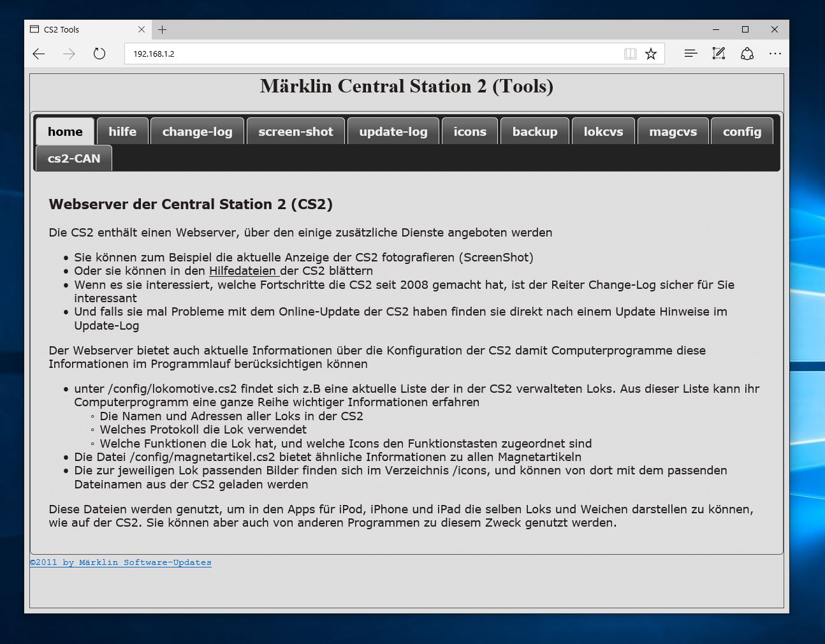Open the ©2011 by Märklin Software-Updates link
The width and height of the screenshot is (825, 644).
pyautogui.click(x=120, y=562)
